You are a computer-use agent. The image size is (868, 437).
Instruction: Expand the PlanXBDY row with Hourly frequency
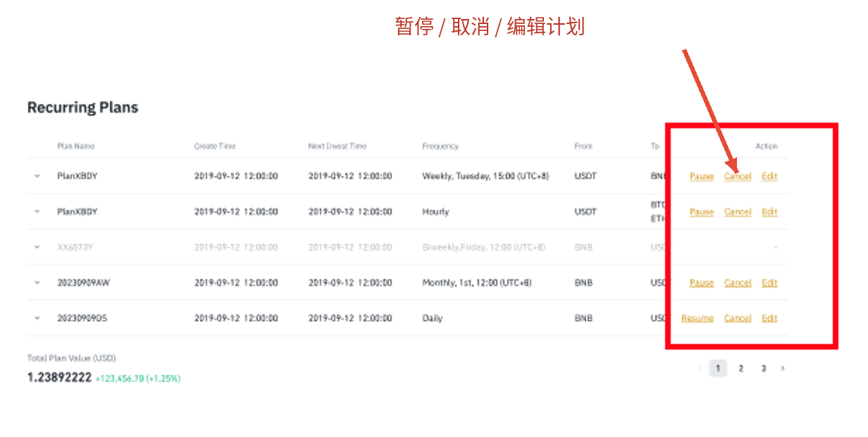(37, 211)
